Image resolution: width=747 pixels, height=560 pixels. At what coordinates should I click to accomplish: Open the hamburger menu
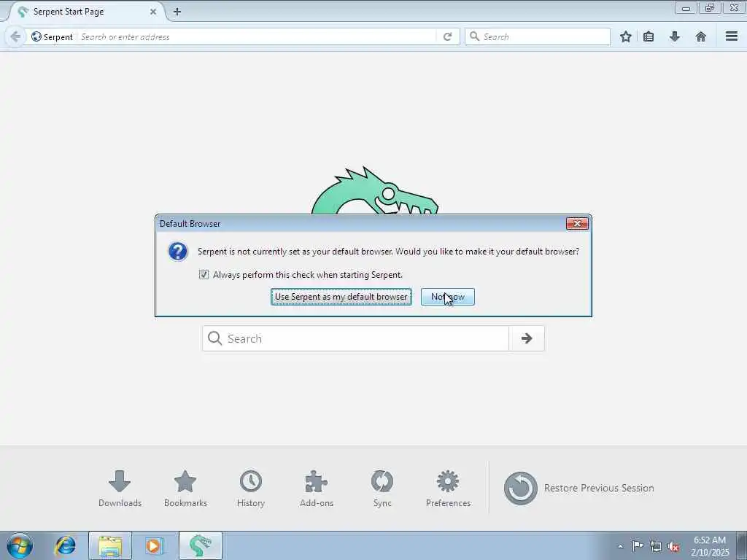click(x=732, y=36)
